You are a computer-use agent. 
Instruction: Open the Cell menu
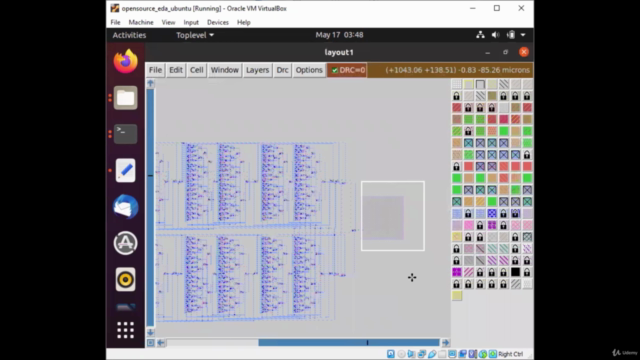(x=196, y=70)
